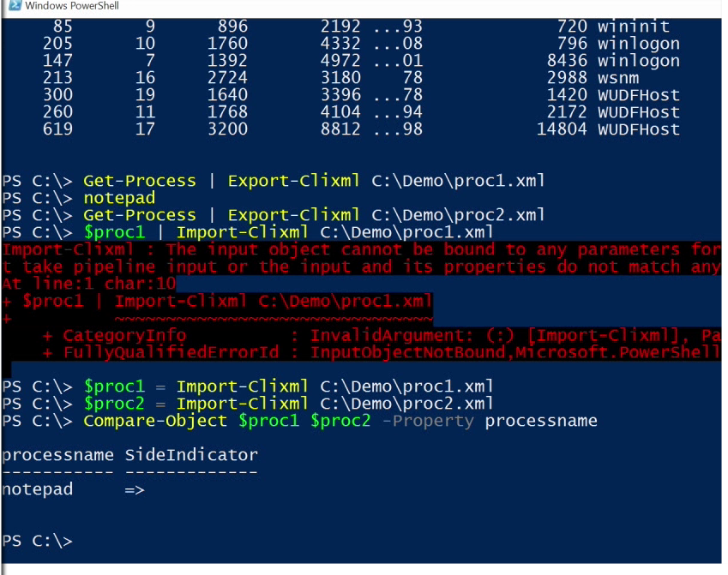The image size is (728, 575).
Task: Click the 'At line:1 char:10' error text
Action: (88, 283)
